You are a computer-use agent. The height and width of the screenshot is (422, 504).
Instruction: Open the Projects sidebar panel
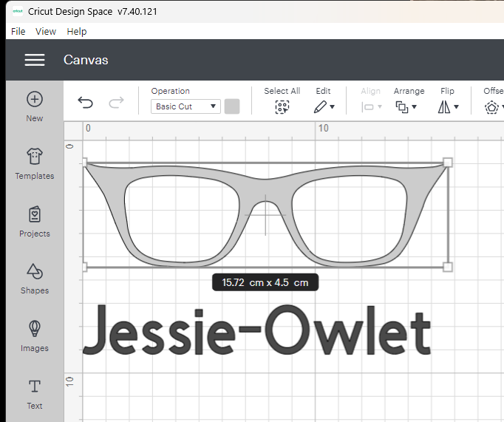point(34,215)
